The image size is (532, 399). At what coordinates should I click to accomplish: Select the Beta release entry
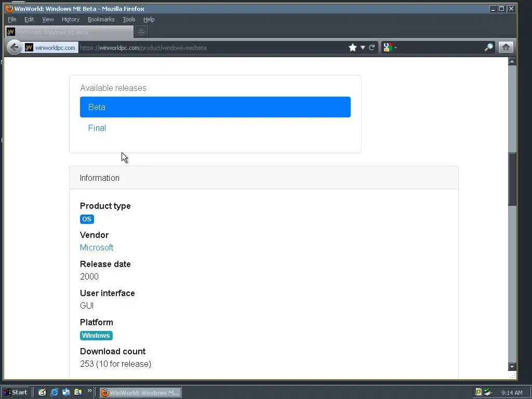click(x=215, y=107)
